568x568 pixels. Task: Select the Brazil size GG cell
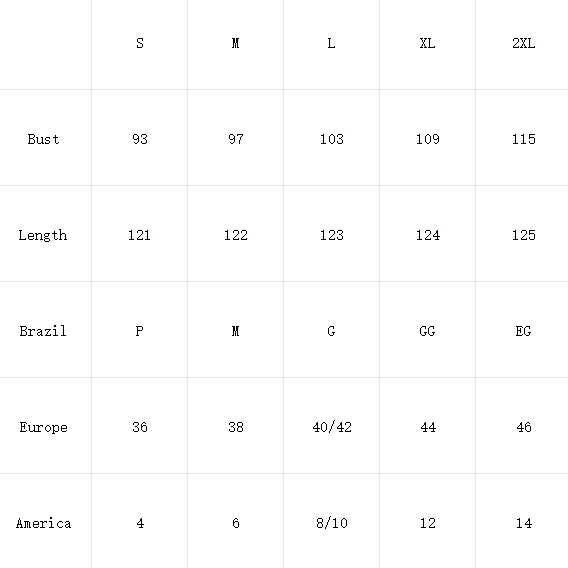[427, 331]
